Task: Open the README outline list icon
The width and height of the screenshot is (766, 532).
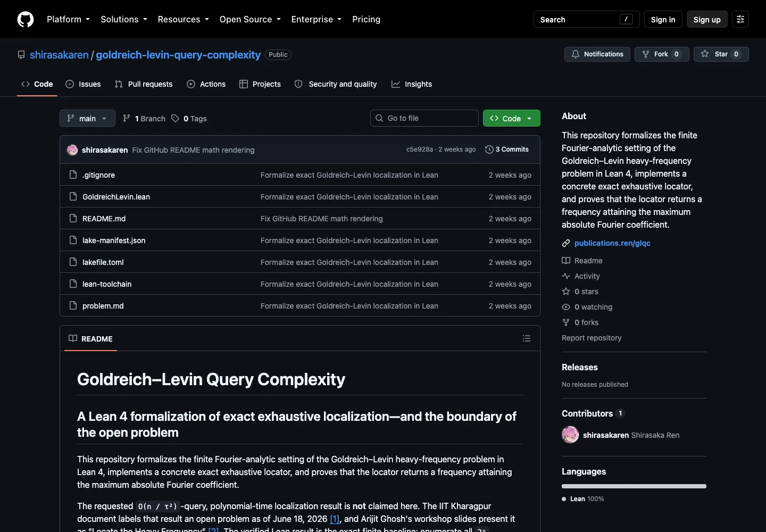Action: tap(527, 338)
